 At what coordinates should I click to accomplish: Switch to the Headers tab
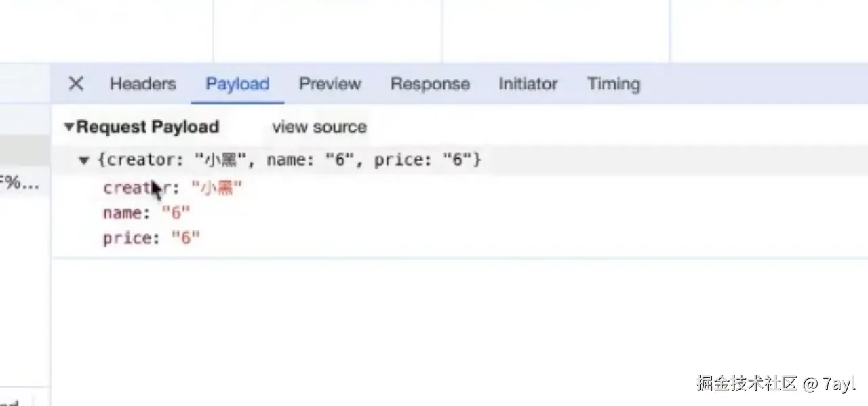tap(142, 84)
